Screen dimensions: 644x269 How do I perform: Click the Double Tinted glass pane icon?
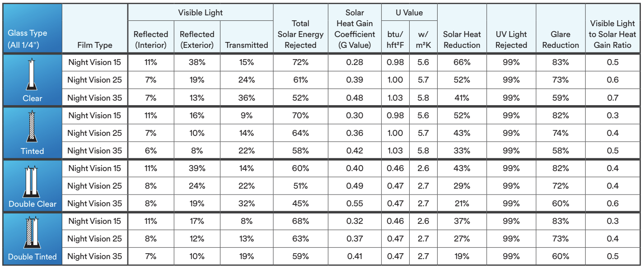[32, 233]
